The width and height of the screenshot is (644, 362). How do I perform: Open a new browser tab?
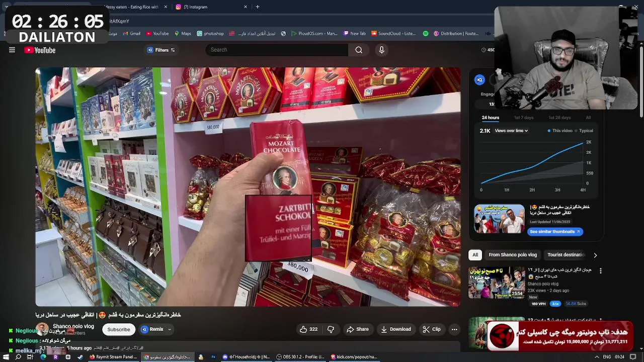(258, 7)
